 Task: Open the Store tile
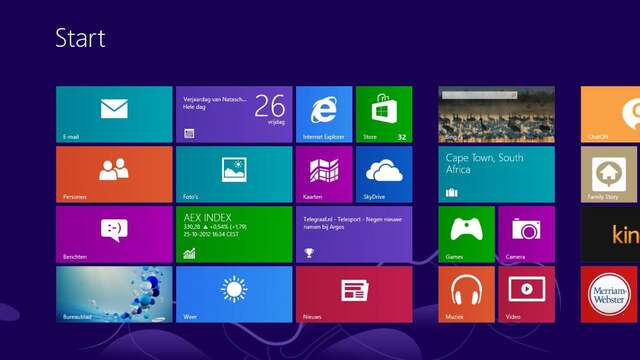(x=384, y=114)
